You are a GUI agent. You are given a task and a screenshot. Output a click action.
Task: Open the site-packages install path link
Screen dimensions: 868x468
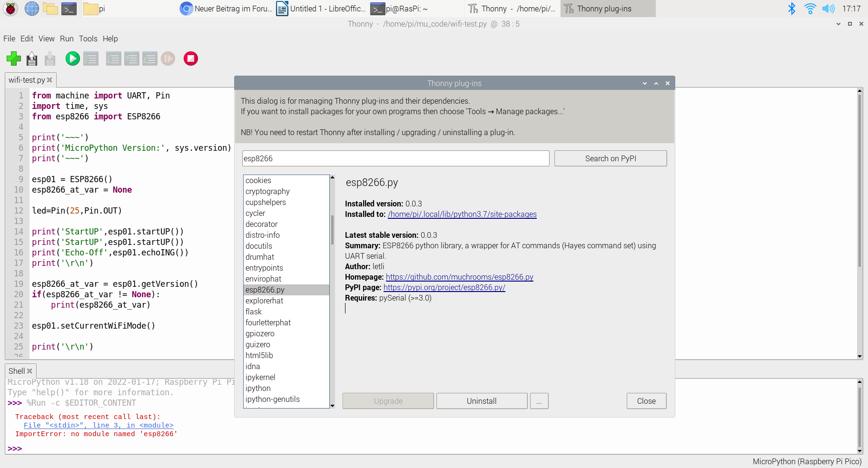(462, 214)
